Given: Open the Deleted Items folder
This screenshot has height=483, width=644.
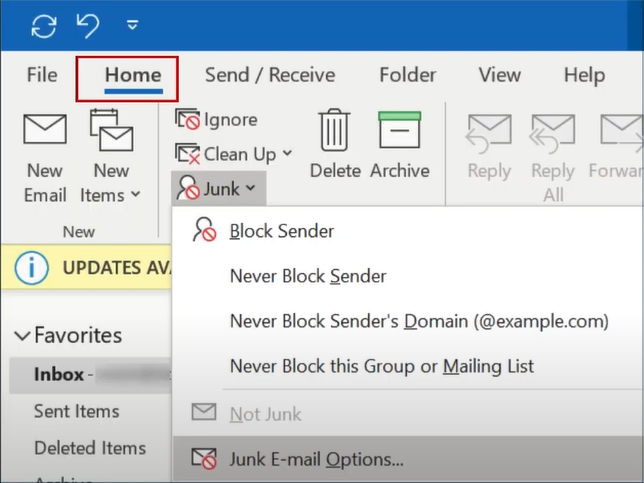Looking at the screenshot, I should 90,448.
